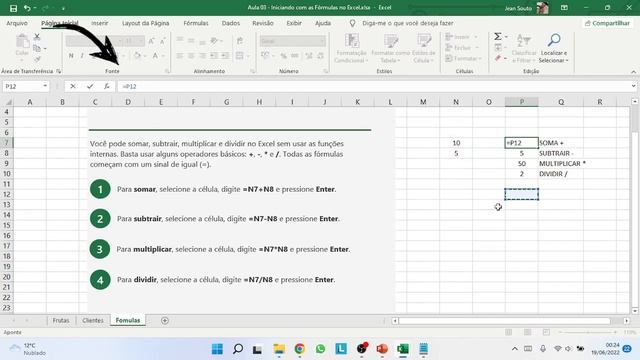This screenshot has width=640, height=360.
Task: Open the Alinhamento dialog launcher
Action: [253, 71]
